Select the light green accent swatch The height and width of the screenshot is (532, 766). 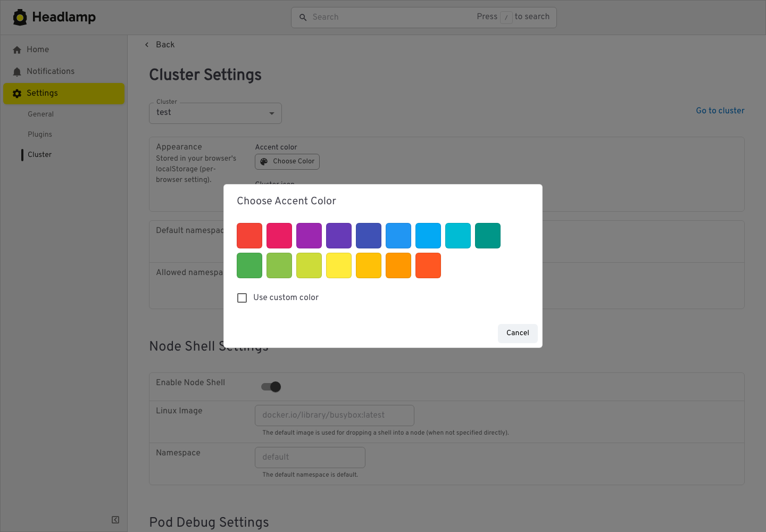coord(279,265)
